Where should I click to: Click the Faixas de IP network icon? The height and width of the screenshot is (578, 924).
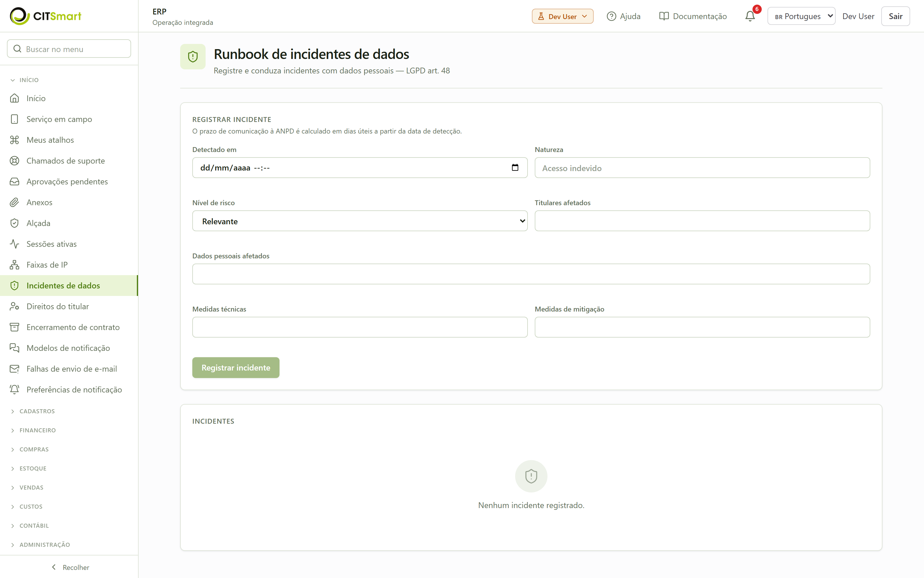point(14,264)
